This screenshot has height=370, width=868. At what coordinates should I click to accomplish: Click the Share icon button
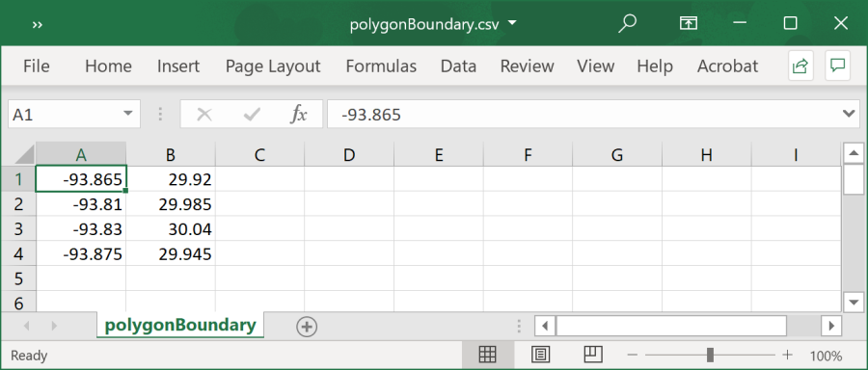tap(800, 66)
